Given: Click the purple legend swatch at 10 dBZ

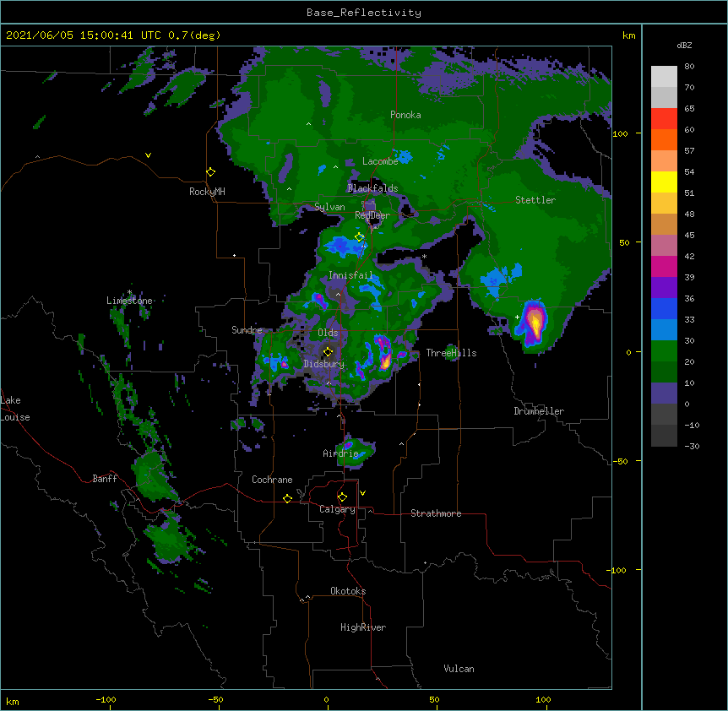Looking at the screenshot, I should (x=664, y=393).
